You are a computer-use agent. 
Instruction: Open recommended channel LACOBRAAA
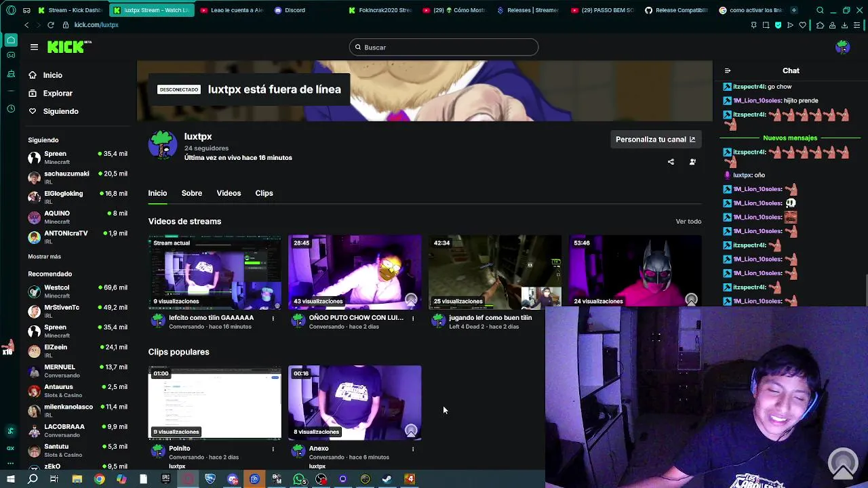point(77,430)
